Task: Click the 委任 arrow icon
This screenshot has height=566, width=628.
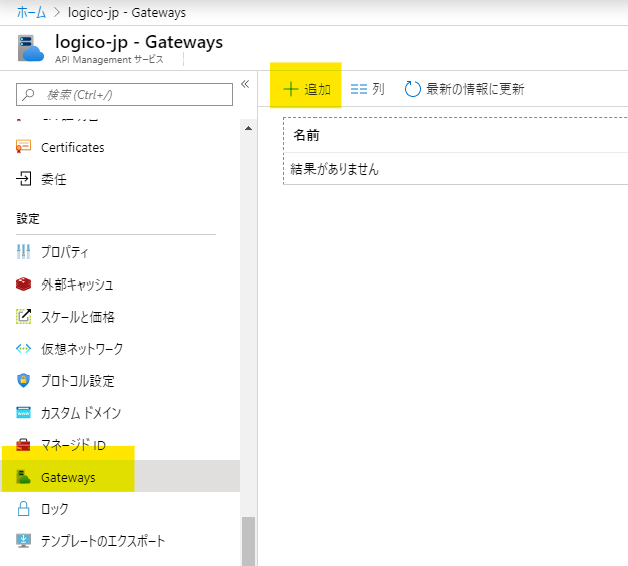Action: click(24, 179)
